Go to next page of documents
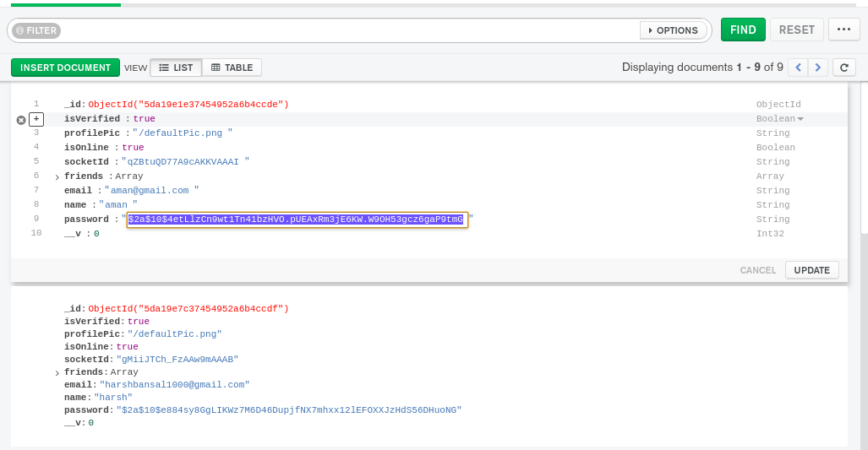Image resolution: width=868 pixels, height=450 pixels. (x=817, y=68)
